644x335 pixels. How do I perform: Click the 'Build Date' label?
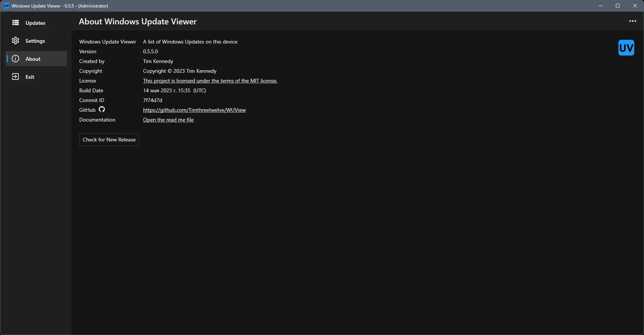[91, 90]
